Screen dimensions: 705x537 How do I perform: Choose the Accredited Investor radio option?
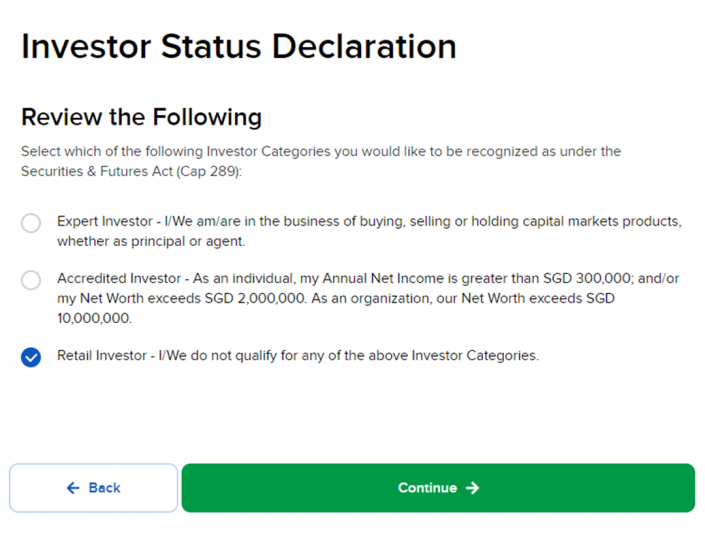click(x=31, y=280)
